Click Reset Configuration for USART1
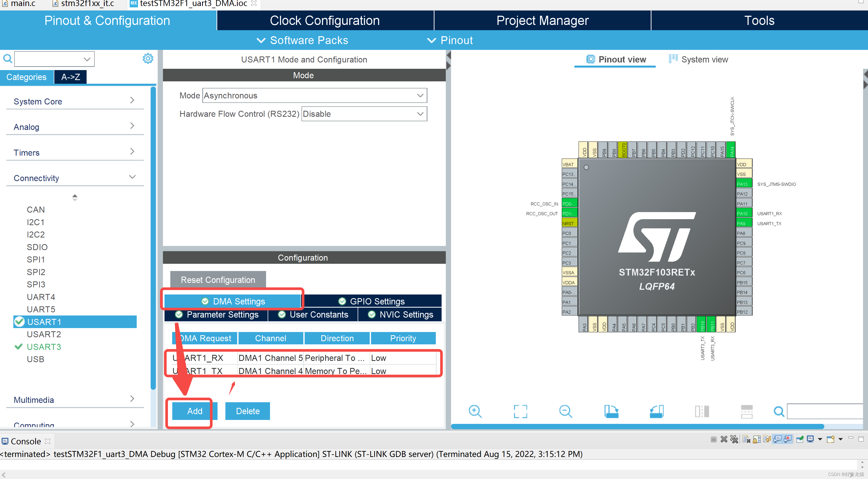Screen dimensions: 868x479 coord(218,280)
